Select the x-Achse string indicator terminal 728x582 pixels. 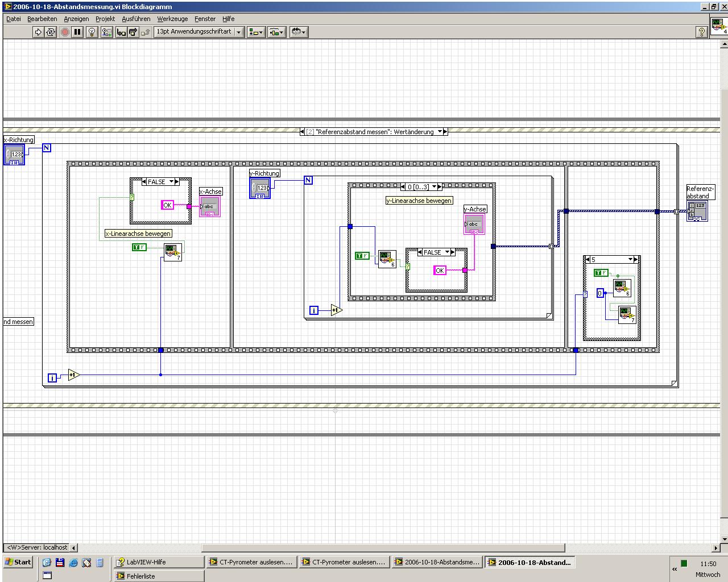209,206
